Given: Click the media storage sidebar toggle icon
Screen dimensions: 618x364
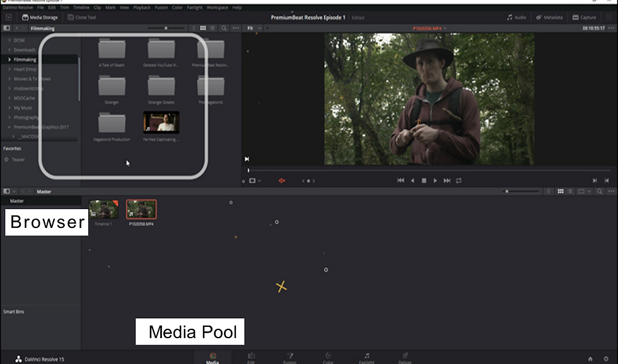Looking at the screenshot, I should [x=6, y=28].
